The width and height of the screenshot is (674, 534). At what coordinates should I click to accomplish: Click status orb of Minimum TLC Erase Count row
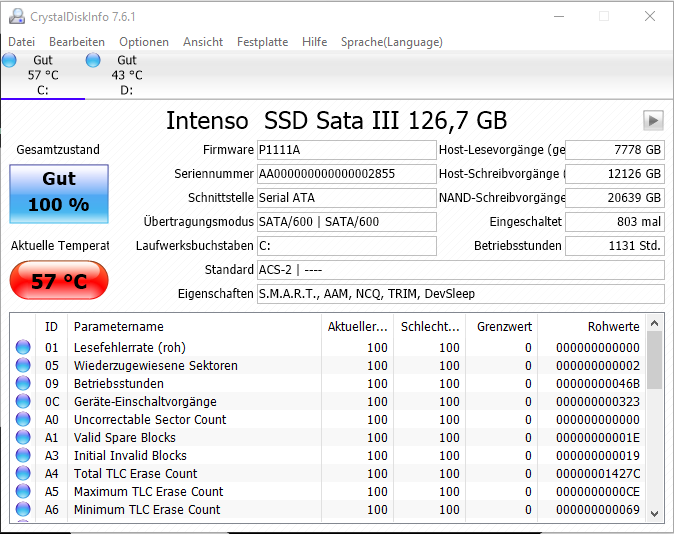[23, 509]
